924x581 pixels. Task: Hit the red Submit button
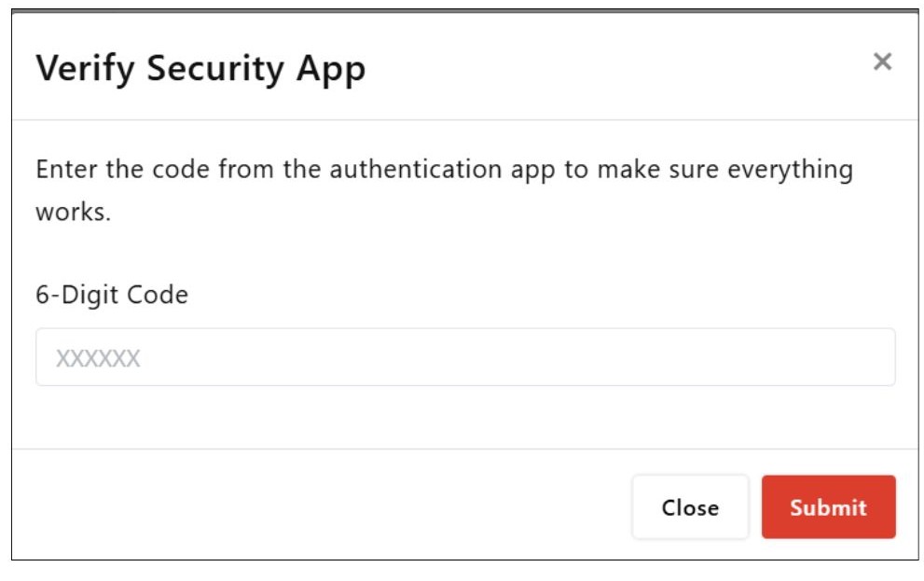pyautogui.click(x=828, y=507)
